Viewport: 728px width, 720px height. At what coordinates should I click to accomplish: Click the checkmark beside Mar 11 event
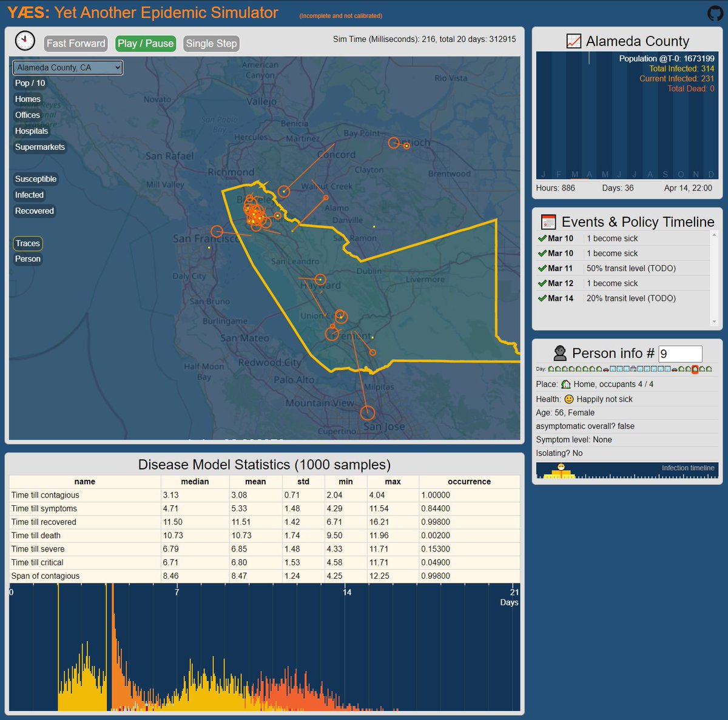pyautogui.click(x=542, y=268)
